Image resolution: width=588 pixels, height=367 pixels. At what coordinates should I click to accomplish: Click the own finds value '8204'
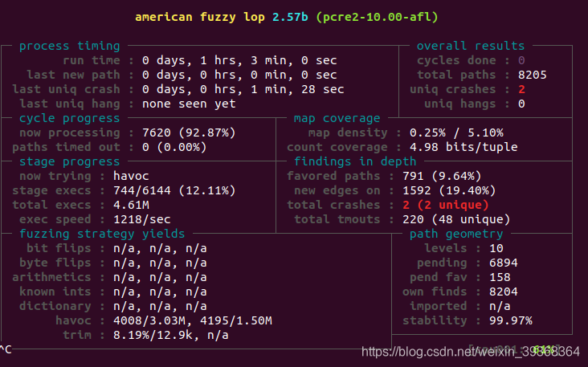click(503, 292)
